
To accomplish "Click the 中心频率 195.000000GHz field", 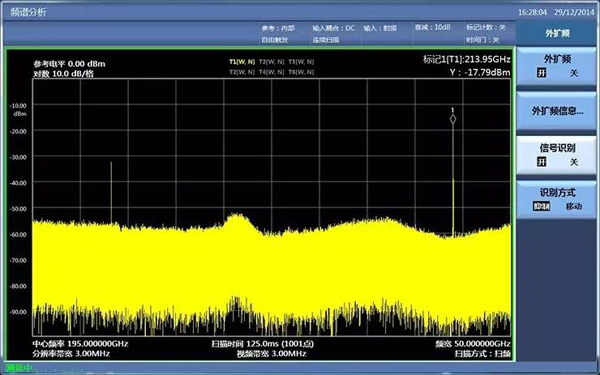I will (80, 344).
